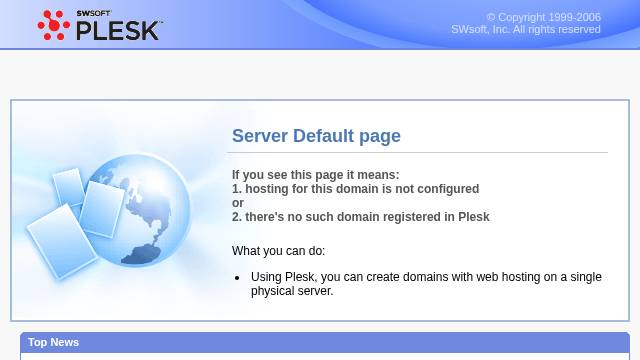This screenshot has height=360, width=640.
Task: Click the standalone word 'or' between the reasons
Action: pyautogui.click(x=238, y=203)
